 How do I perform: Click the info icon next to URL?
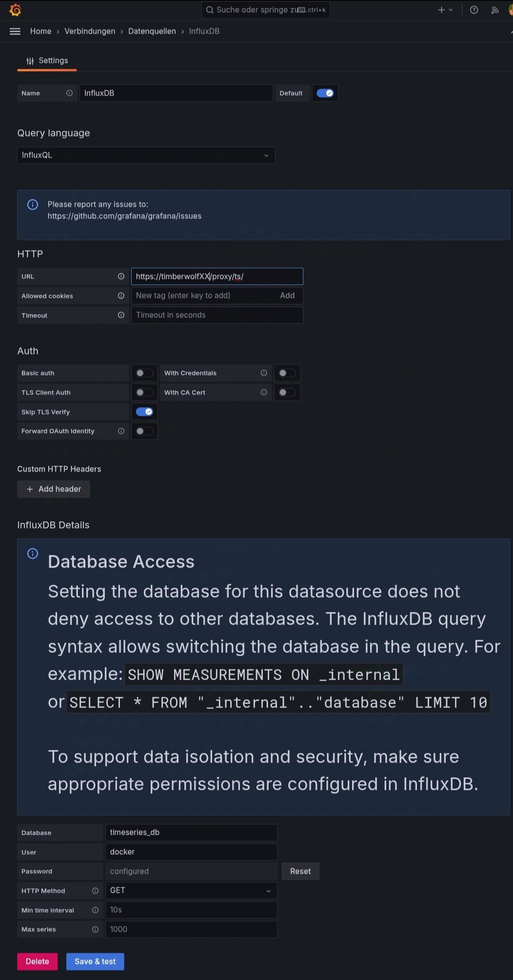pyautogui.click(x=121, y=276)
